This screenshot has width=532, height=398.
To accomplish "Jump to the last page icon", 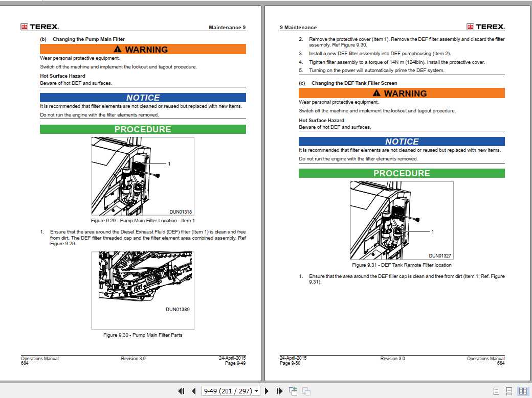I will [279, 391].
